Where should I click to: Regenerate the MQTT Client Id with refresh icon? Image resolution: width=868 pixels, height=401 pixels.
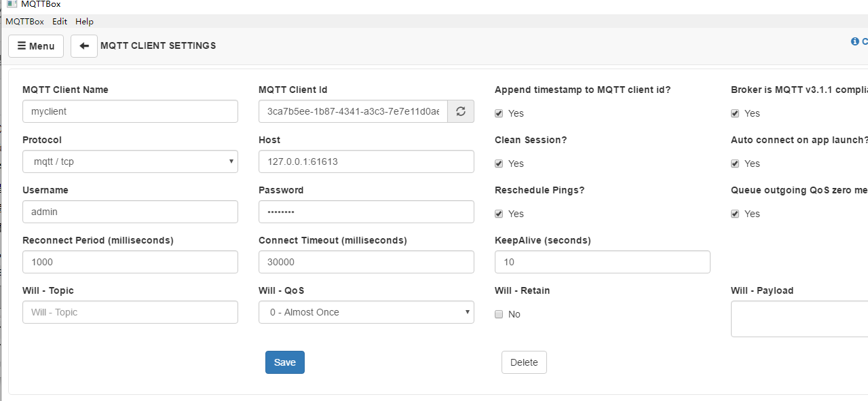460,111
